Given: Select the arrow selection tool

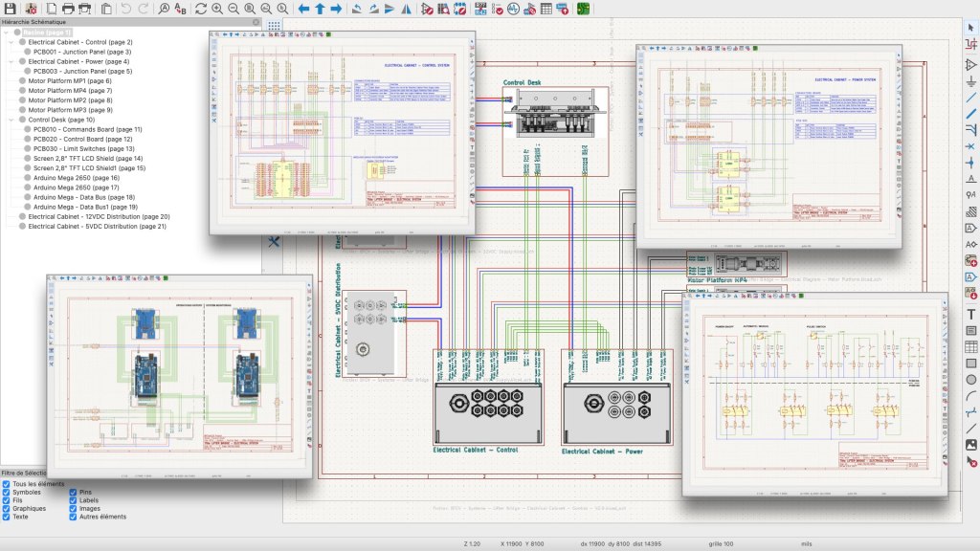Looking at the screenshot, I should click(x=970, y=29).
